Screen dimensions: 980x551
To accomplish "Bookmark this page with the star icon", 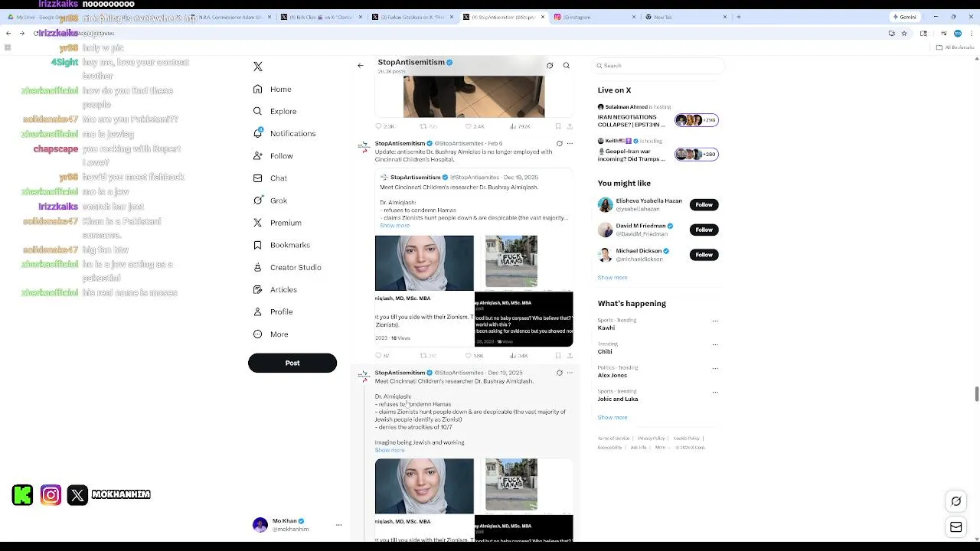I will click(904, 34).
